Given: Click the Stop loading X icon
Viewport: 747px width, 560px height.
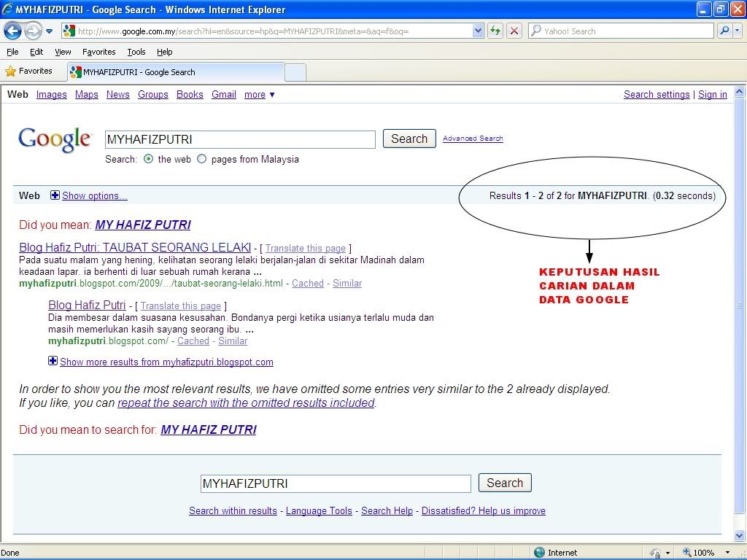Looking at the screenshot, I should click(x=514, y=31).
